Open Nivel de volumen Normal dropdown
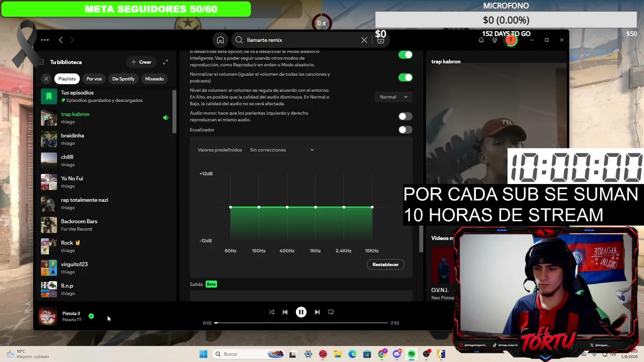 [393, 97]
